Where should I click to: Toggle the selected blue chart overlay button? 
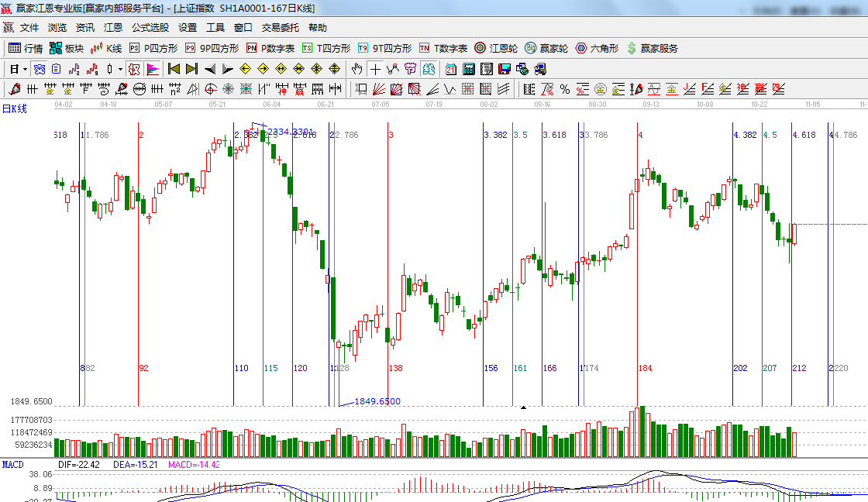point(39,69)
